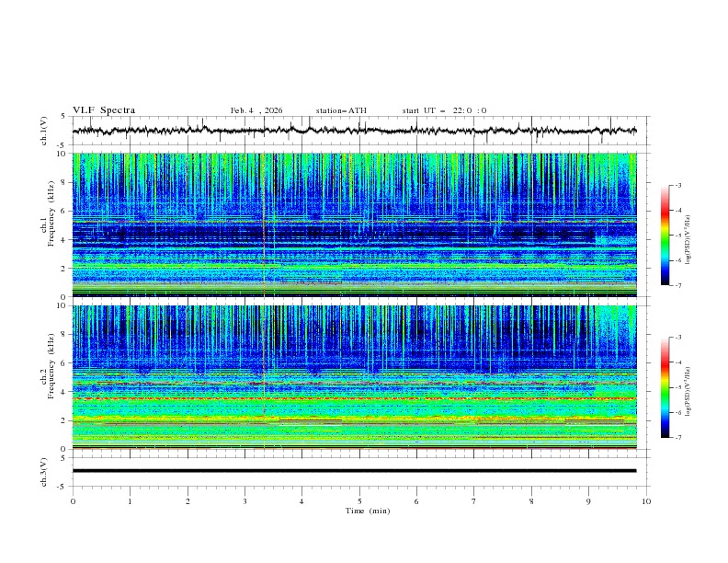Click the ch.1 "Frequency (kHz)" axis label
The height and width of the screenshot is (563, 728).
click(51, 213)
